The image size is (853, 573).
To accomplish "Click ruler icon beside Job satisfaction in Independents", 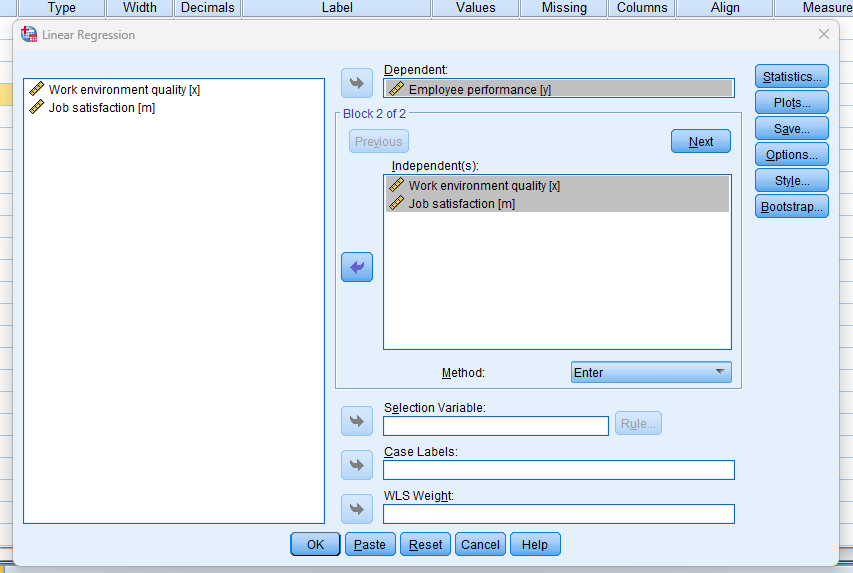I will click(x=397, y=203).
